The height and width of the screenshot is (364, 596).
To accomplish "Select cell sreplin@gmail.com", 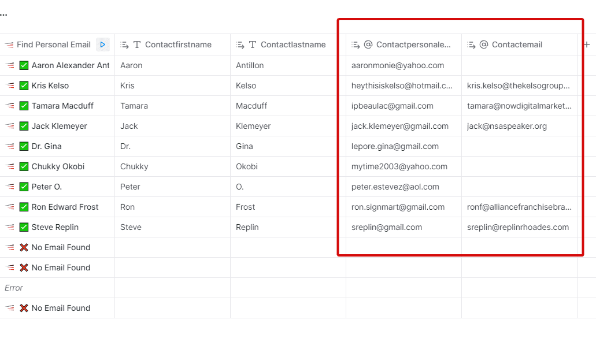I will [x=403, y=227].
